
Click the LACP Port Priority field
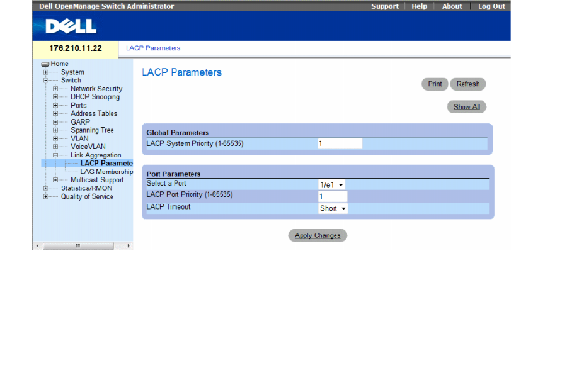click(x=333, y=196)
